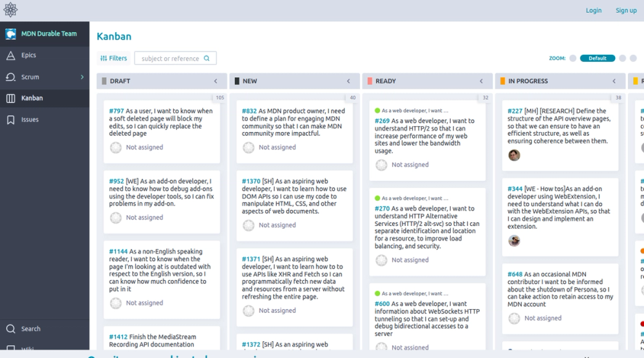Click the unassigned avatar on card #797
Viewport: 644px width, 358px height.
(116, 147)
